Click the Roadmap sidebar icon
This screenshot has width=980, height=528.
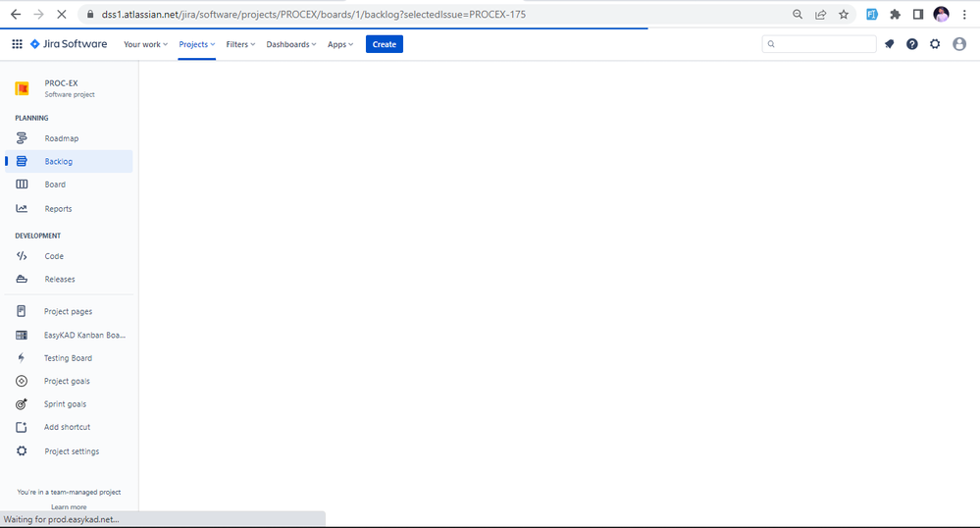tap(22, 138)
